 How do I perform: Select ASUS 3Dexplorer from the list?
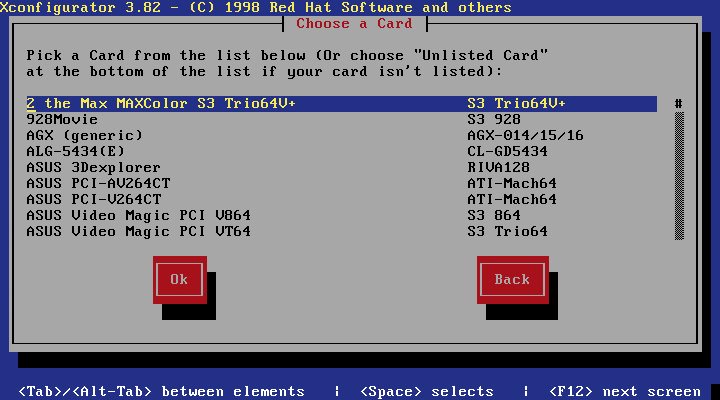coord(342,168)
